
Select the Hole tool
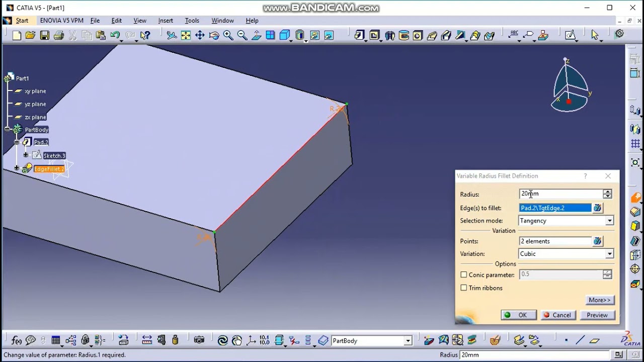pyautogui.click(x=418, y=35)
